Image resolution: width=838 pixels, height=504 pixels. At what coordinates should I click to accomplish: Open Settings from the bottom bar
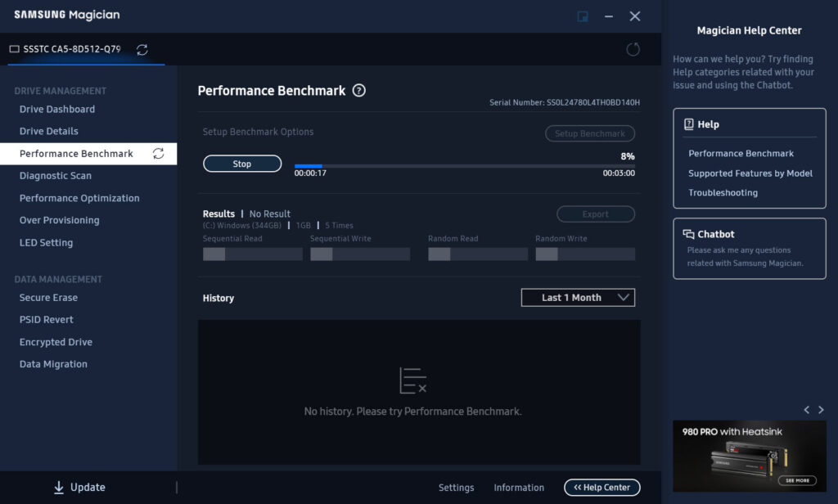tap(456, 488)
